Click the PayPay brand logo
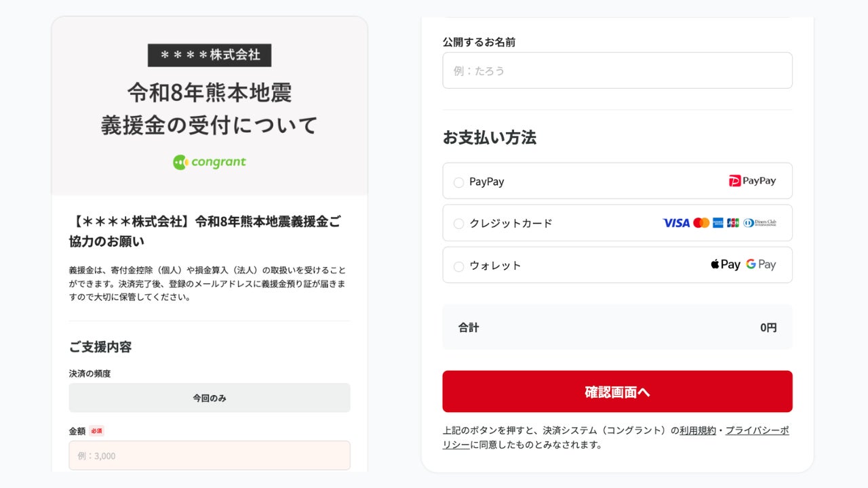This screenshot has height=488, width=868. point(752,181)
